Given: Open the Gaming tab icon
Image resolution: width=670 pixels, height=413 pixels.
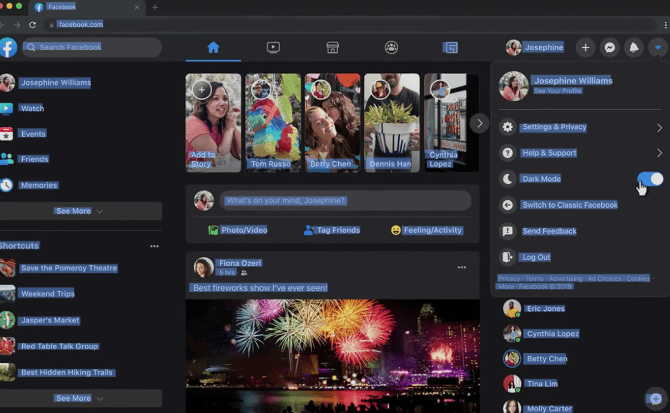Looking at the screenshot, I should [x=451, y=47].
